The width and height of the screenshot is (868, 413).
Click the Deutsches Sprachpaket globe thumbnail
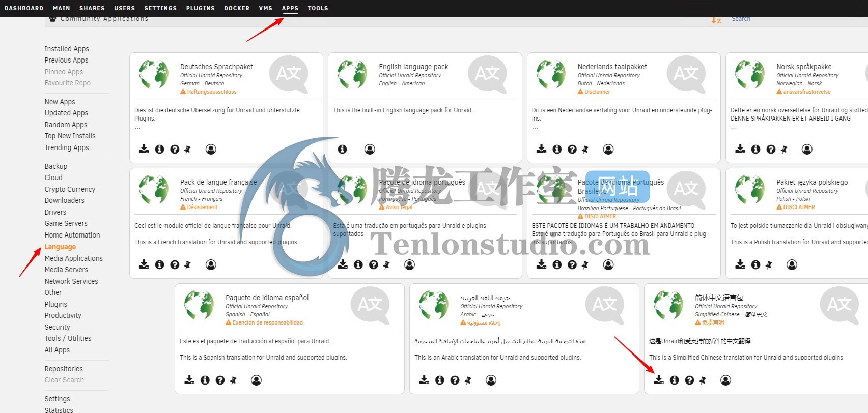[154, 74]
